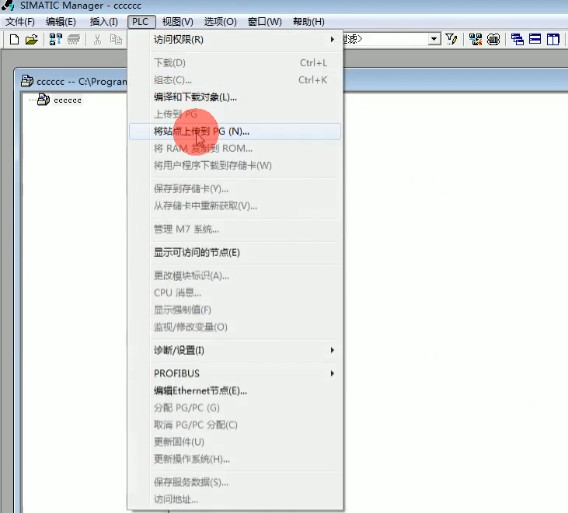Screen dimensions: 568x513
Task: Click the Configure Network toolbar icon
Action: point(475,39)
